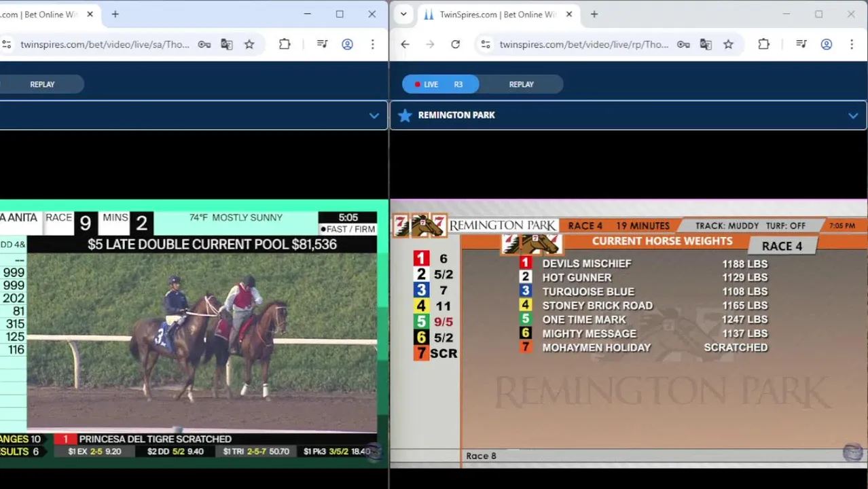Image resolution: width=868 pixels, height=489 pixels.
Task: Maximize the left browser window
Action: click(340, 14)
